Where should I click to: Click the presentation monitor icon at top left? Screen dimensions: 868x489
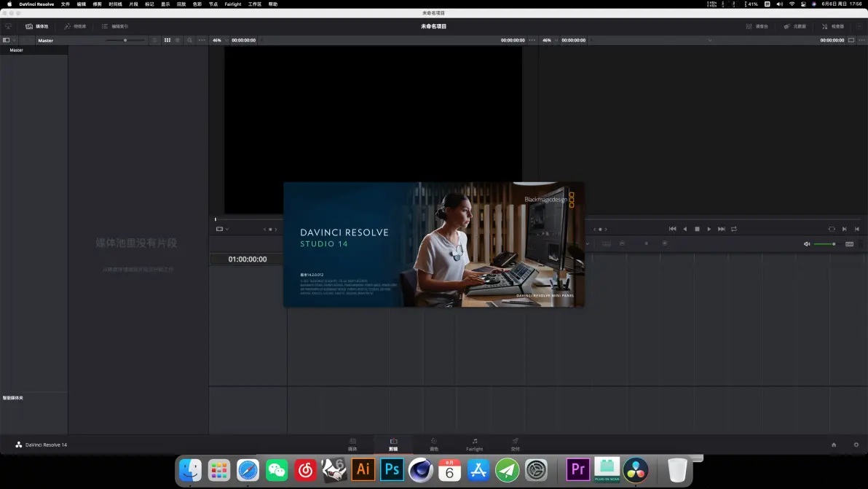(x=8, y=26)
